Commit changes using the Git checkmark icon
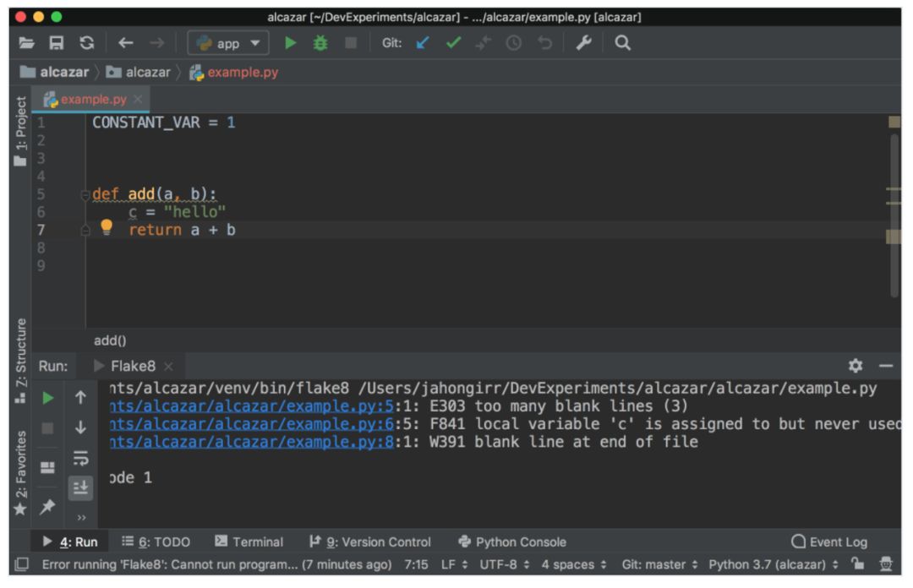 point(453,43)
